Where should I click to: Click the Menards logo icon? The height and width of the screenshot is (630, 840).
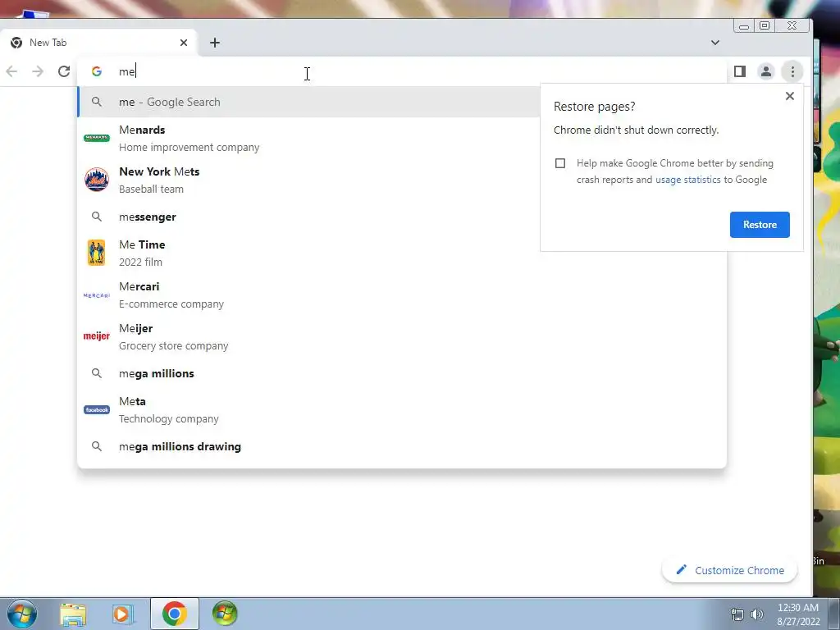[x=97, y=138]
